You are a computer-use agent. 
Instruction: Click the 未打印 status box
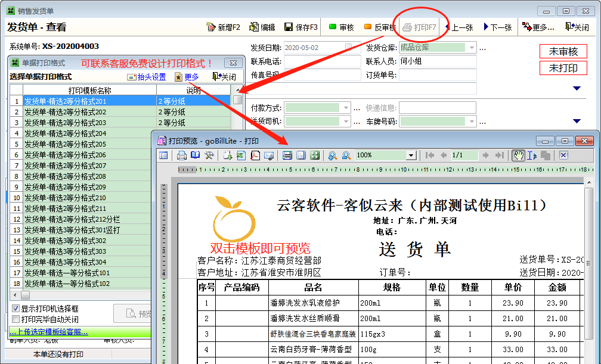click(x=563, y=68)
